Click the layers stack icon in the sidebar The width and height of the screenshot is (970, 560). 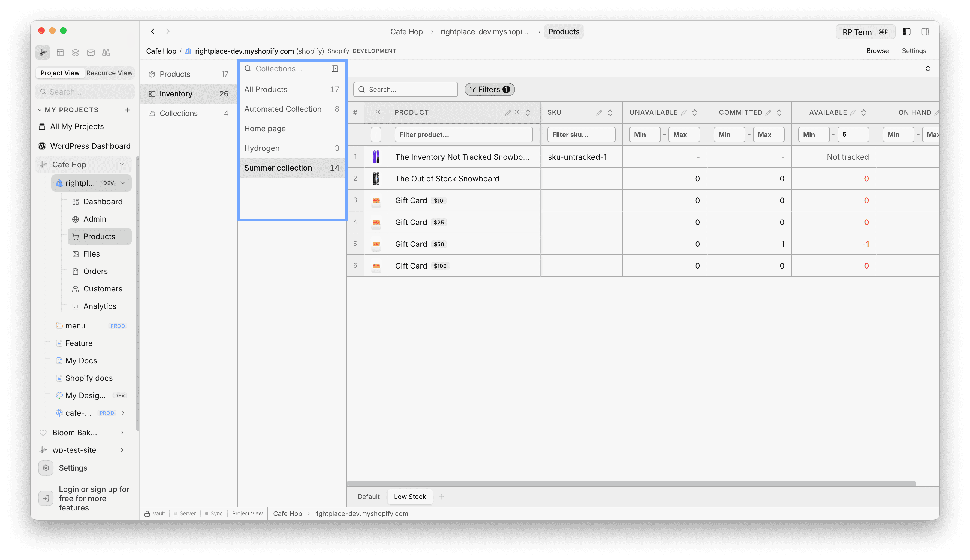[x=76, y=53]
